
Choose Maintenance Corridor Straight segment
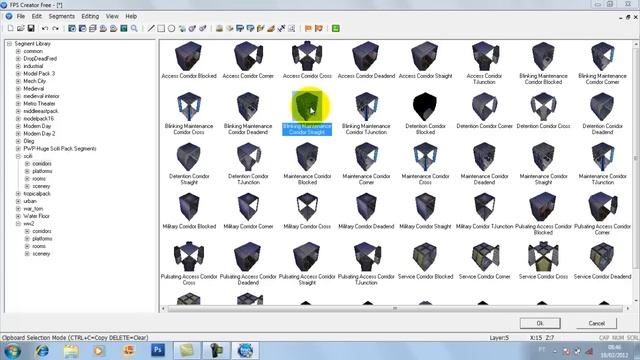click(x=543, y=163)
